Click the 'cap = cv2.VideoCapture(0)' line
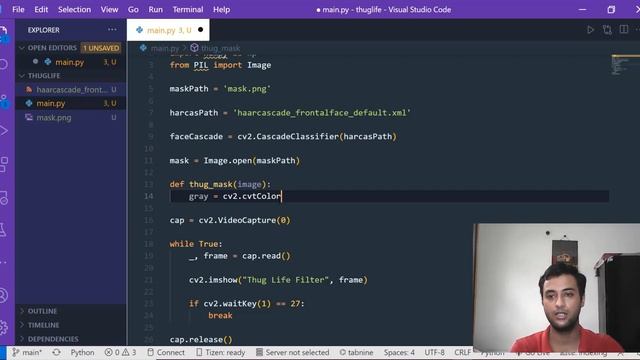640x360 pixels. (x=230, y=220)
